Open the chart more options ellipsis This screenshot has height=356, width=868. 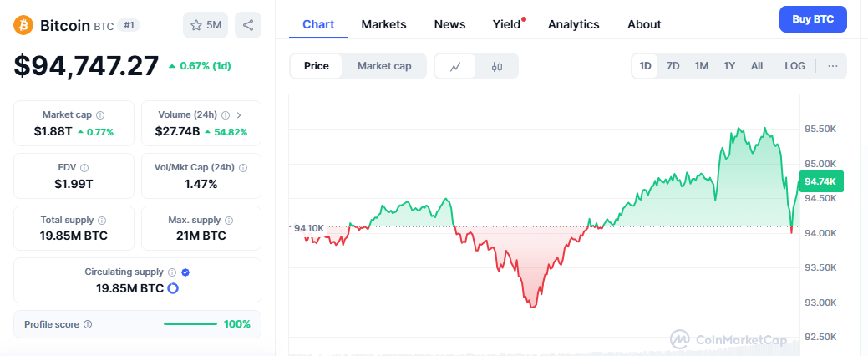833,66
